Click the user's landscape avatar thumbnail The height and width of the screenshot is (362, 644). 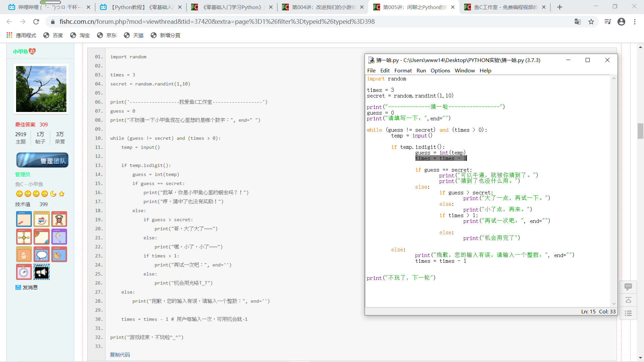pos(41,89)
